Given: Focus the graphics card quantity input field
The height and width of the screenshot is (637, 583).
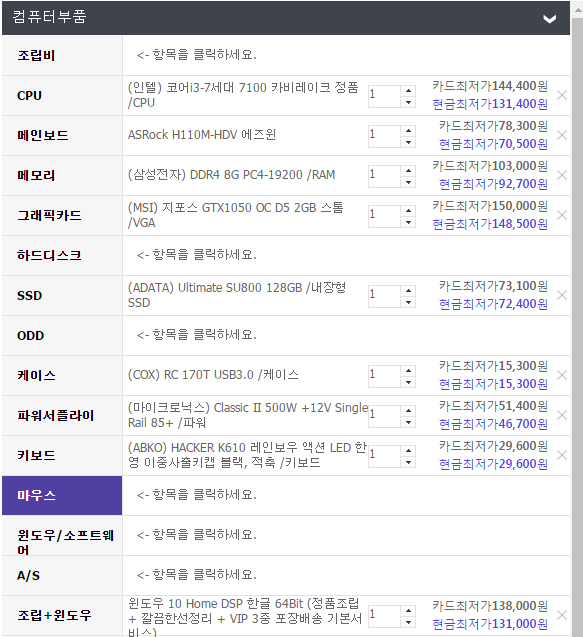Looking at the screenshot, I should point(384,215).
